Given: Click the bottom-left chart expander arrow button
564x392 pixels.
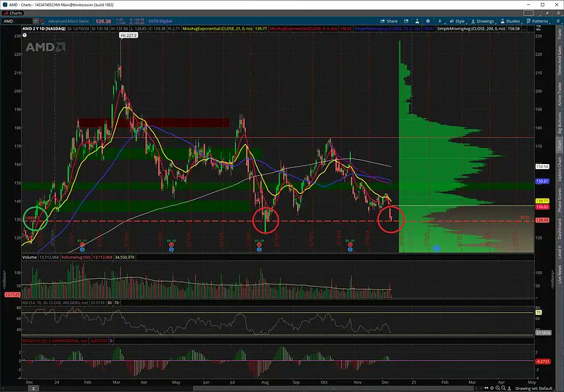Looking at the screenshot, I should [33, 388].
